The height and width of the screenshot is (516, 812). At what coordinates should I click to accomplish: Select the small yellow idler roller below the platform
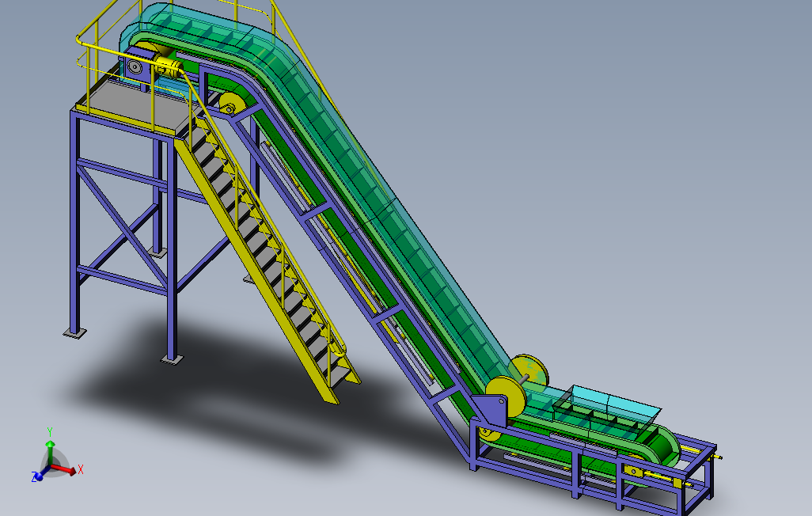coord(230,104)
